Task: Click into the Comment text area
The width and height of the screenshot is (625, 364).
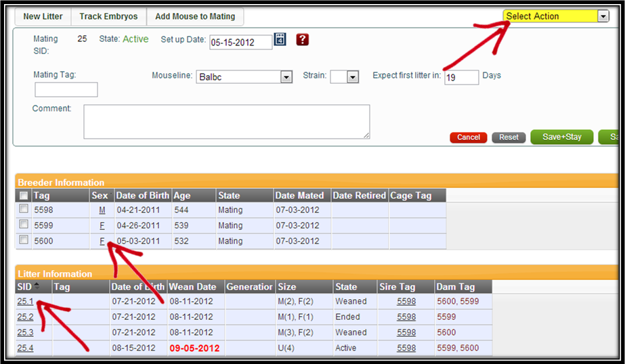Action: (x=226, y=122)
